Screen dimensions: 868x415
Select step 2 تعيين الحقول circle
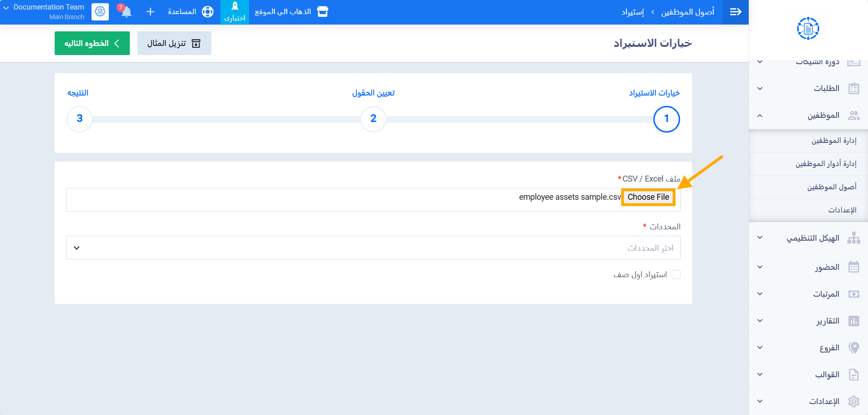(373, 119)
